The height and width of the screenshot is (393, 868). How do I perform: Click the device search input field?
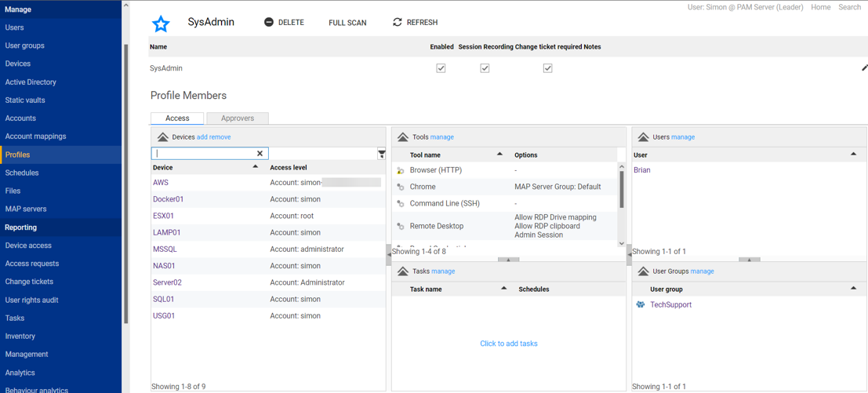pyautogui.click(x=204, y=154)
